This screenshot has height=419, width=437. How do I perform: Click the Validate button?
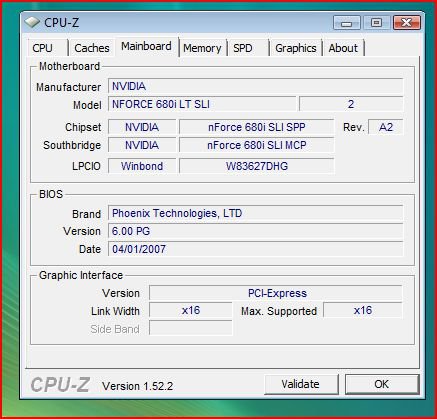point(301,384)
